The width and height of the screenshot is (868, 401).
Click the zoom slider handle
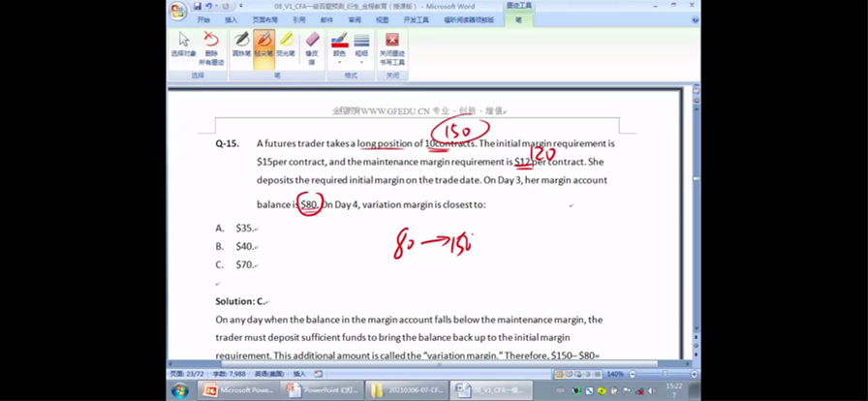point(665,373)
